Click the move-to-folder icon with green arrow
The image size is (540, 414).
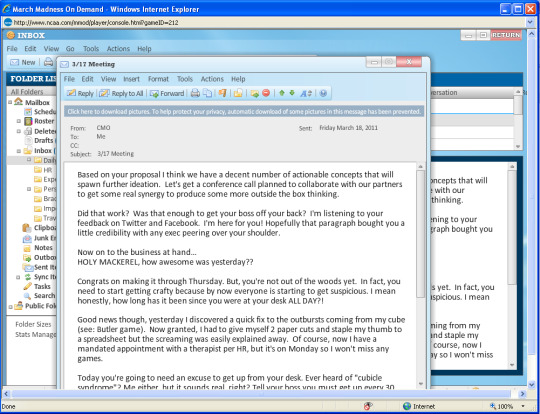tap(255, 93)
